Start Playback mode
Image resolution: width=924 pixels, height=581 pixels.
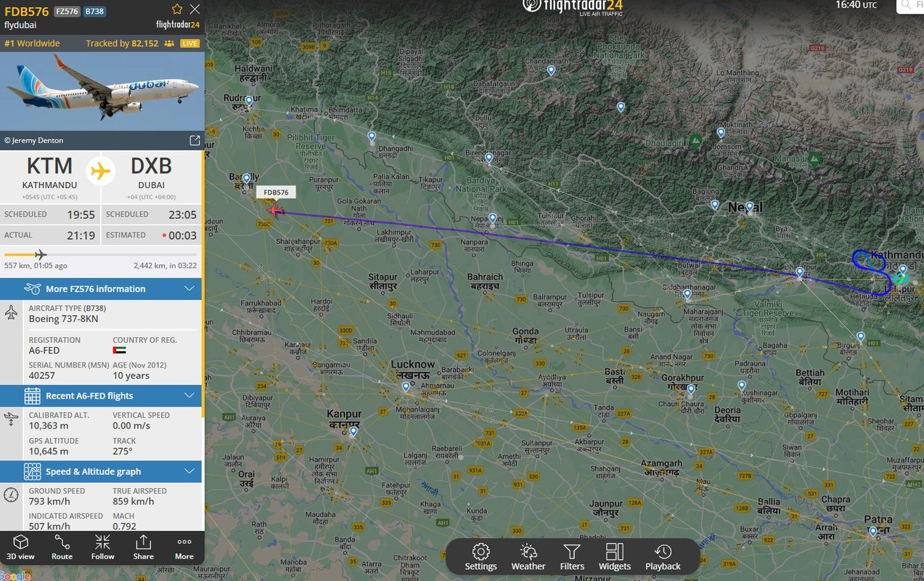tap(663, 557)
